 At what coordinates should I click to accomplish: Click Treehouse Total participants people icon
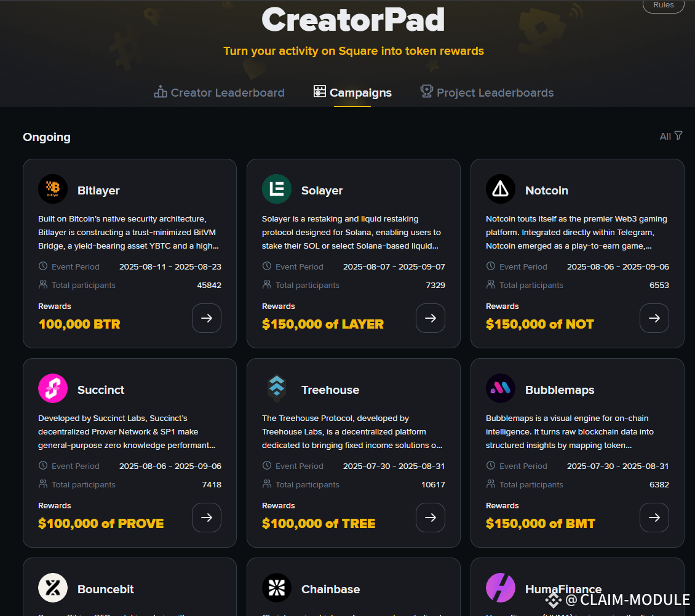(267, 484)
